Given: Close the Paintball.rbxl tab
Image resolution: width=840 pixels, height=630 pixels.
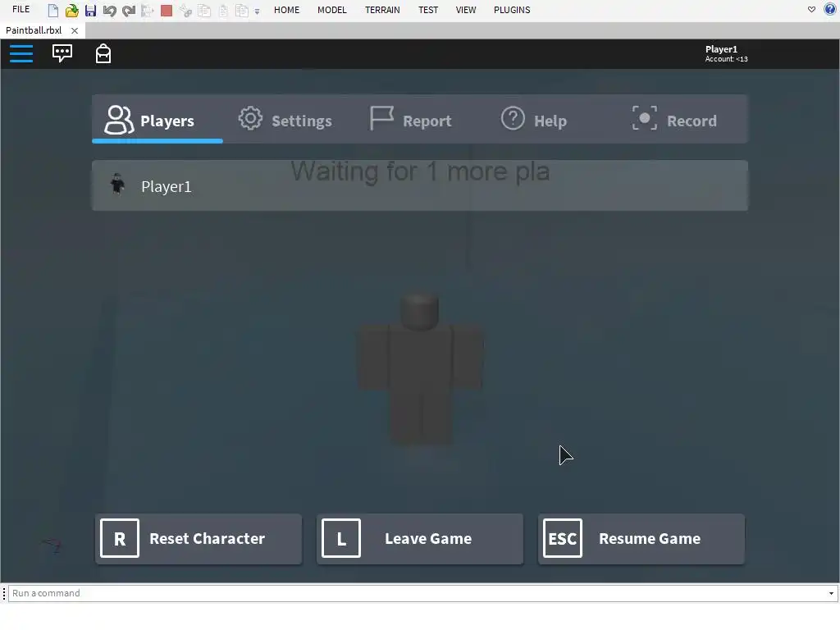Looking at the screenshot, I should pyautogui.click(x=75, y=30).
